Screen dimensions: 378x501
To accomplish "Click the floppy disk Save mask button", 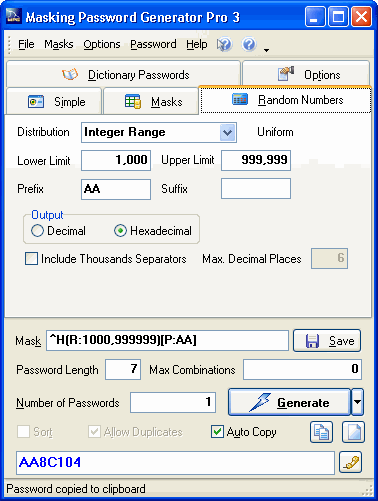I will [x=327, y=341].
